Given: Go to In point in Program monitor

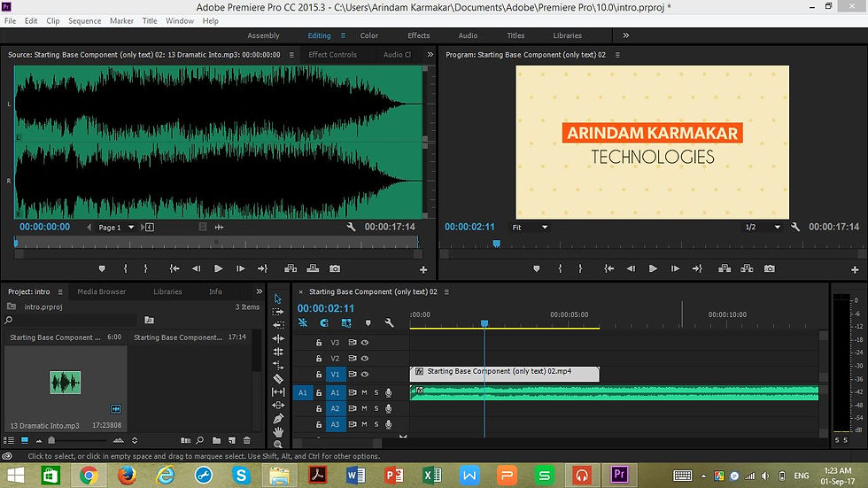Looking at the screenshot, I should tap(609, 268).
